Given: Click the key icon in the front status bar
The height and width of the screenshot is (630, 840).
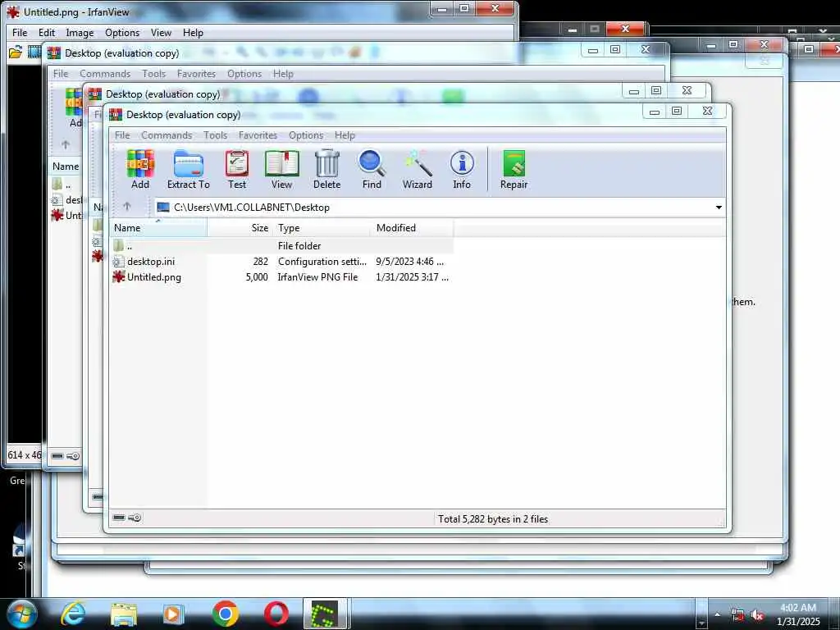Looking at the screenshot, I should point(135,518).
